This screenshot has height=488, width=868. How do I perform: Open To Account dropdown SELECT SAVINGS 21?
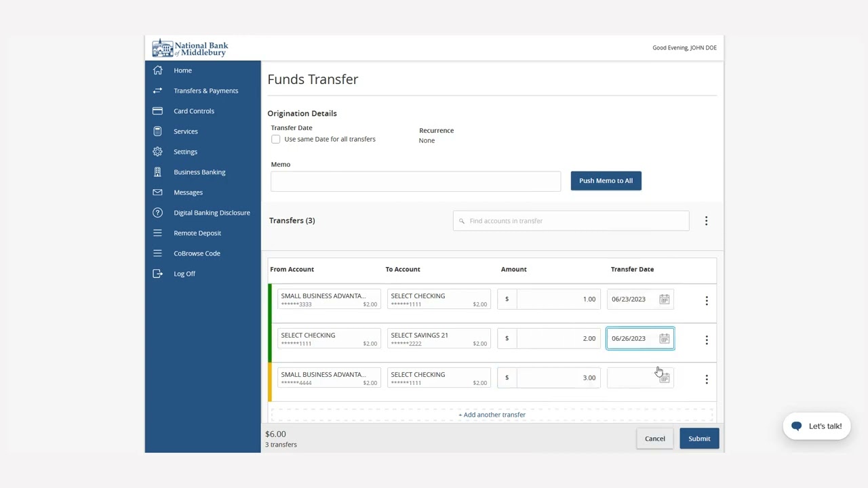pyautogui.click(x=439, y=339)
